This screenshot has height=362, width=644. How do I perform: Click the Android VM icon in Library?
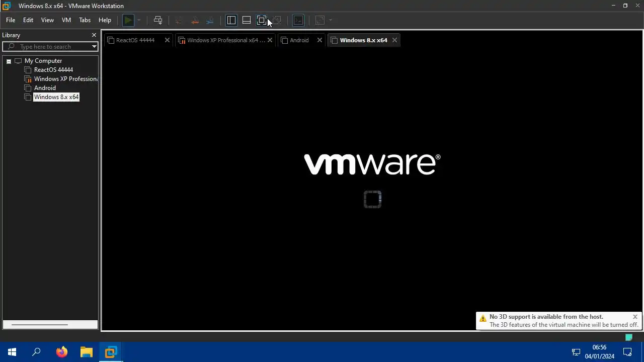click(x=28, y=88)
